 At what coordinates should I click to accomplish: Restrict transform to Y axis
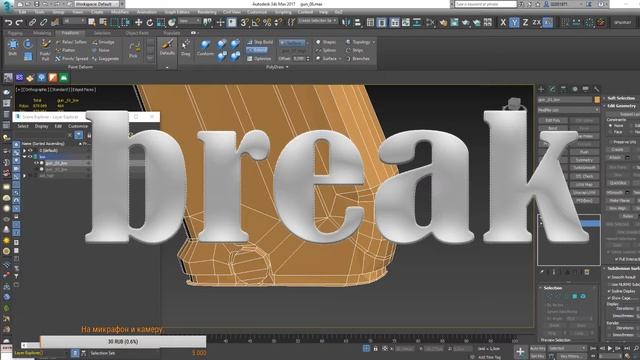(x=514, y=22)
